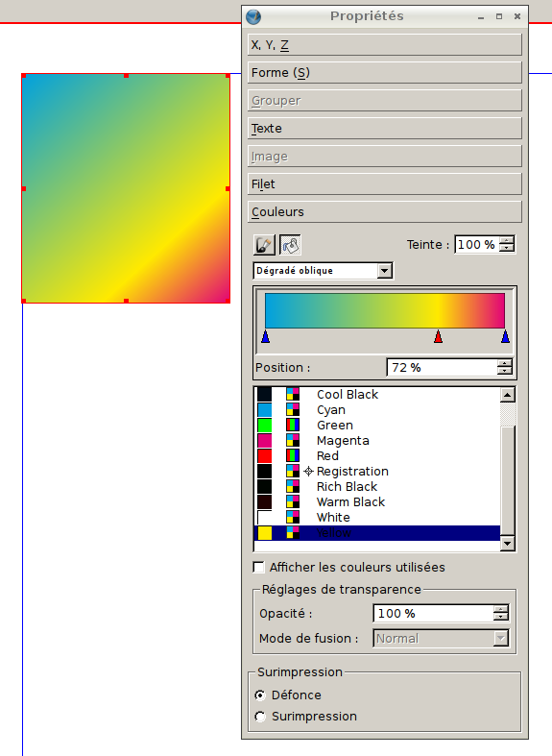The image size is (552, 756).
Task: Click the Cyan color swatch
Action: click(x=264, y=410)
